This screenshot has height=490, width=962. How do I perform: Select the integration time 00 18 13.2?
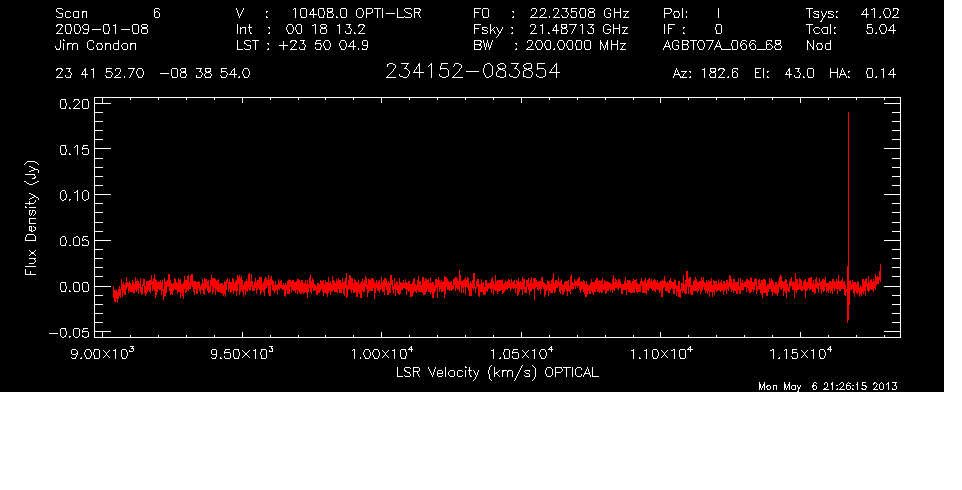coord(325,29)
